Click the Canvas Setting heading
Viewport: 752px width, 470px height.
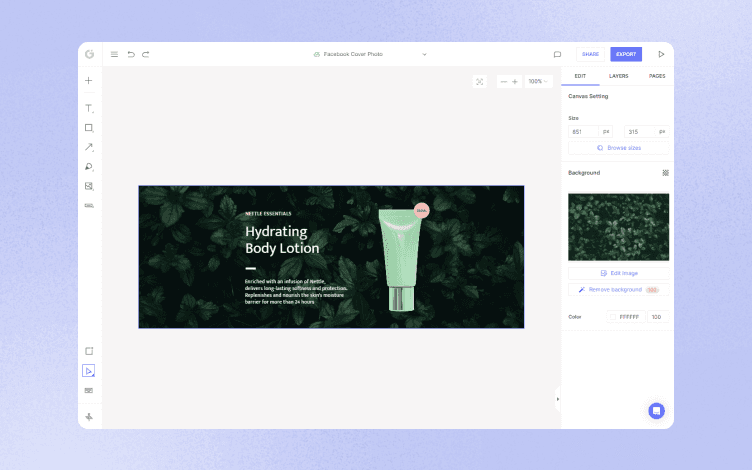click(x=588, y=96)
